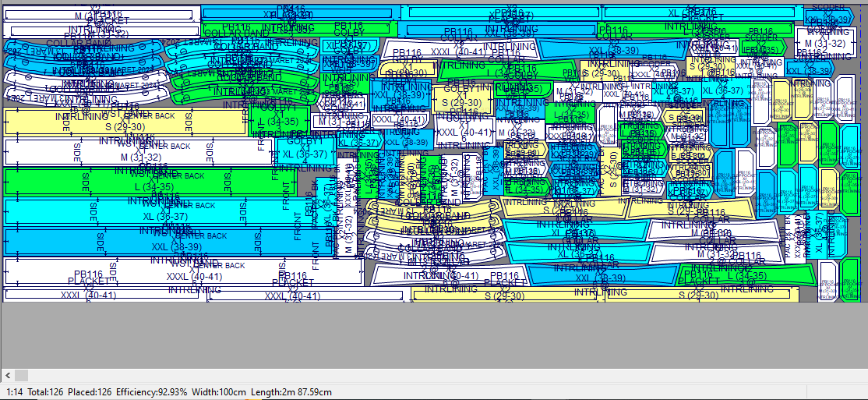
Task: Click the horizontal scrollbar thumb
Action: coord(21,376)
